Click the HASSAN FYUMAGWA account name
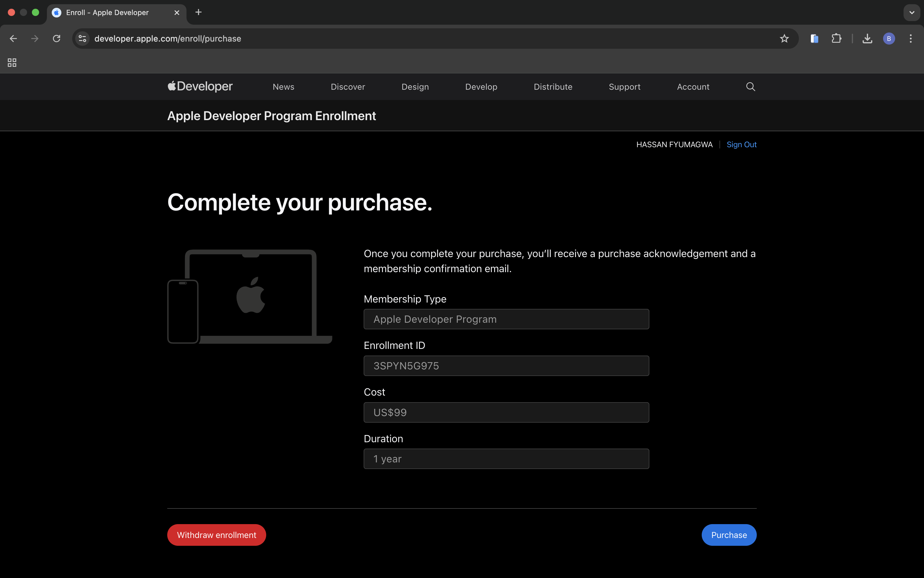Screen dimensions: 924x578 674,144
